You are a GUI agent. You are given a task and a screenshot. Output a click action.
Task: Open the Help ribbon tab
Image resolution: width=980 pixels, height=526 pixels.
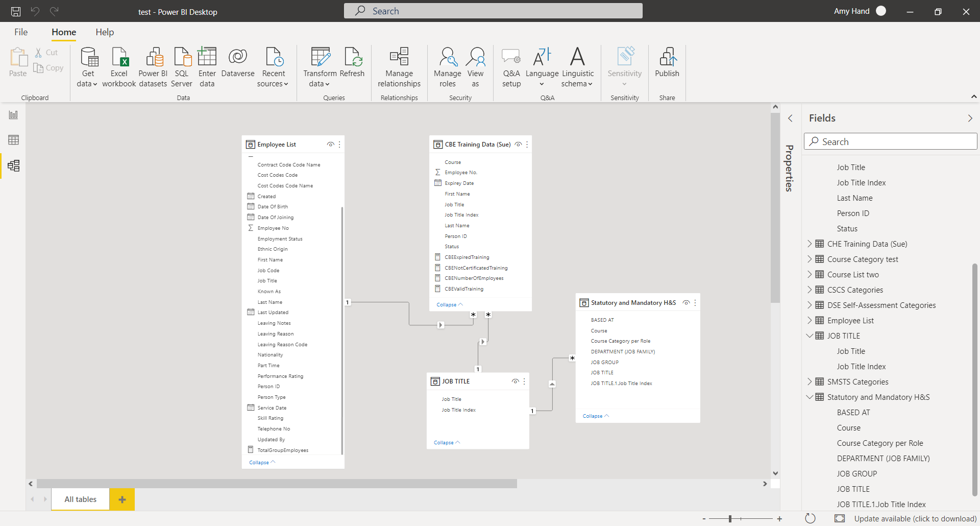105,32
